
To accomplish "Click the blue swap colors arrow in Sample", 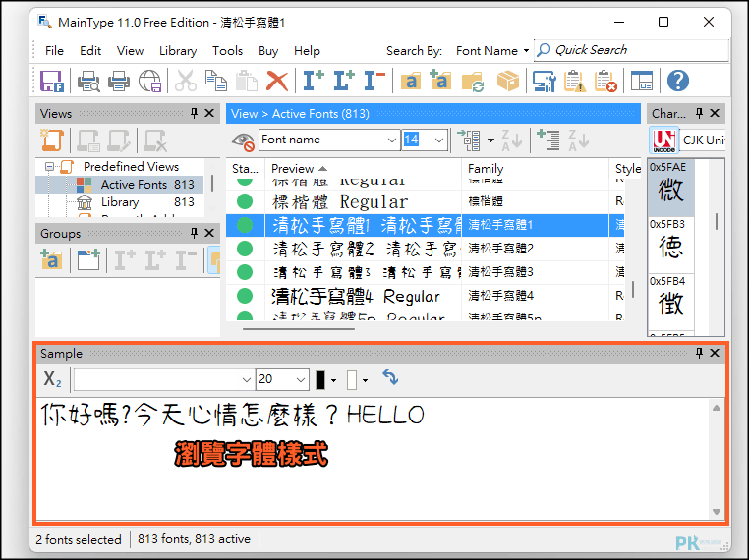I will 390,377.
